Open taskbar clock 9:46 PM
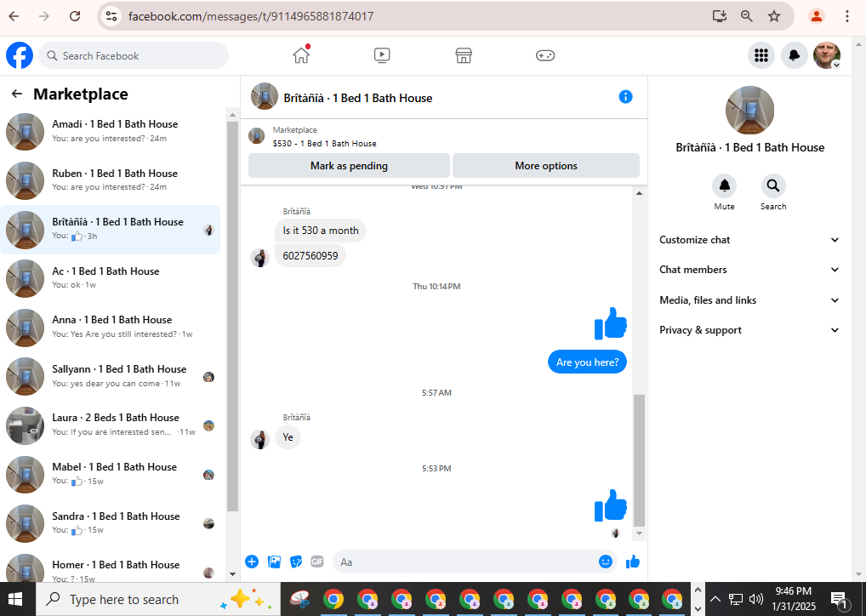The image size is (866, 616). [793, 591]
